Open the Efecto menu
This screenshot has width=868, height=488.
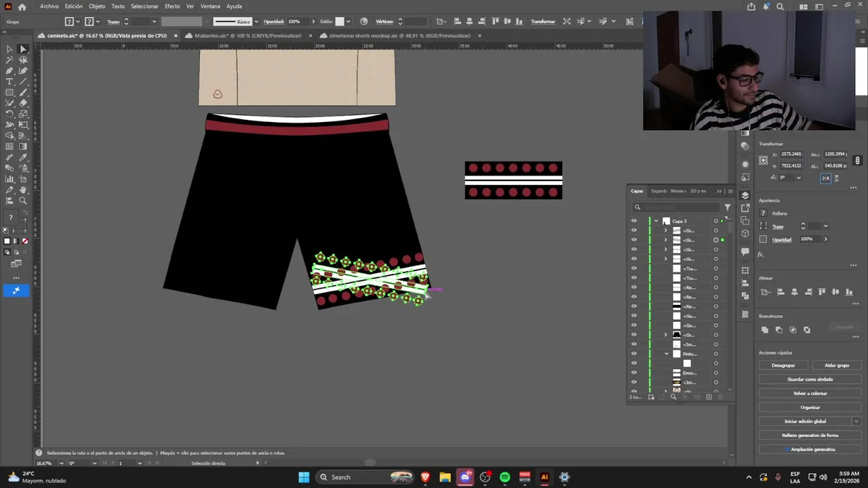coord(172,6)
